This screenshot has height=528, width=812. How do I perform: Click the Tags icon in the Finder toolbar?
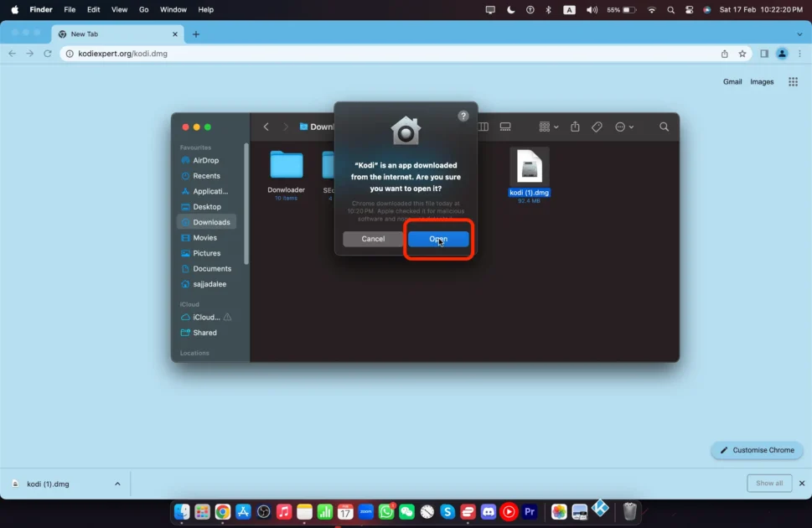pyautogui.click(x=597, y=127)
